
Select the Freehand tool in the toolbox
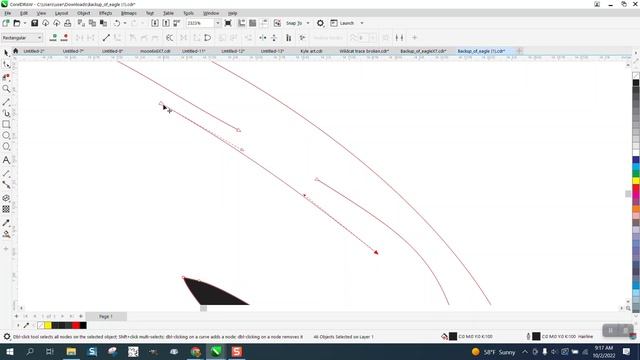pyautogui.click(x=6, y=102)
